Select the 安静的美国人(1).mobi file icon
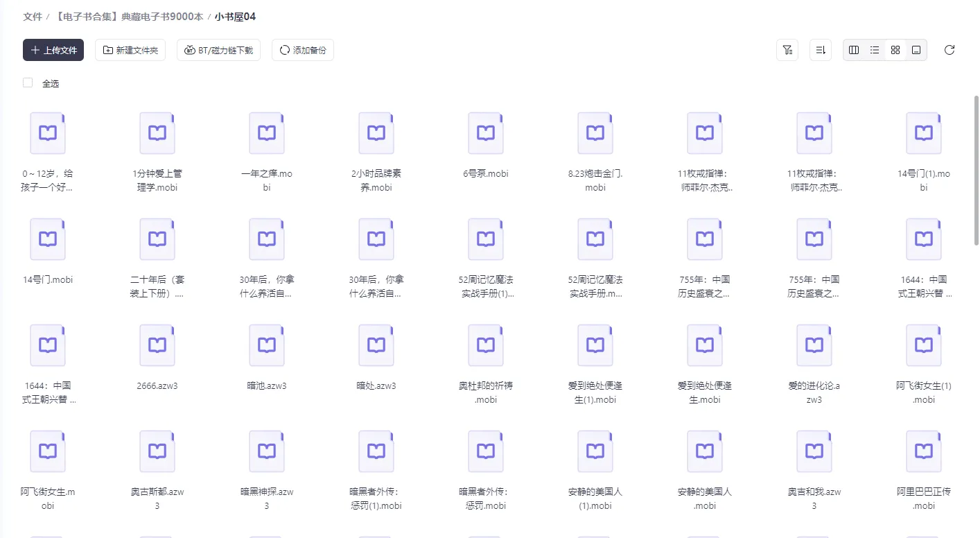Image resolution: width=980 pixels, height=538 pixels. pos(595,451)
